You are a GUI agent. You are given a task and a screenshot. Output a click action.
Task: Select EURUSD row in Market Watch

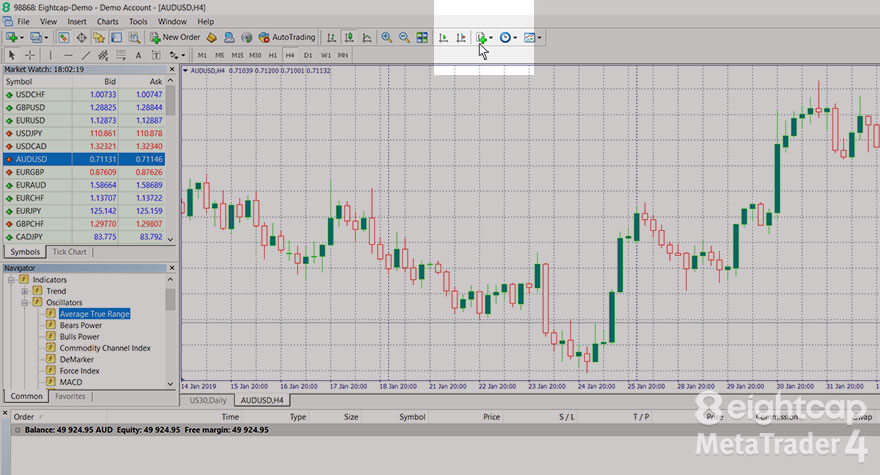point(84,120)
